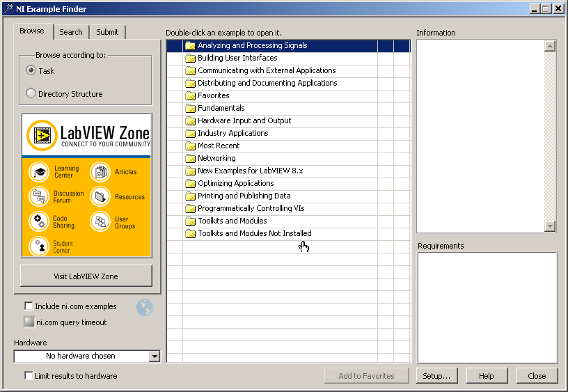Click the folder icon for Fundamentals

tap(190, 108)
